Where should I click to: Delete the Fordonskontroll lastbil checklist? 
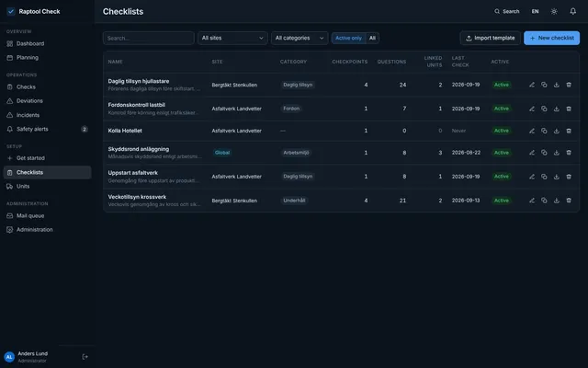(x=569, y=109)
